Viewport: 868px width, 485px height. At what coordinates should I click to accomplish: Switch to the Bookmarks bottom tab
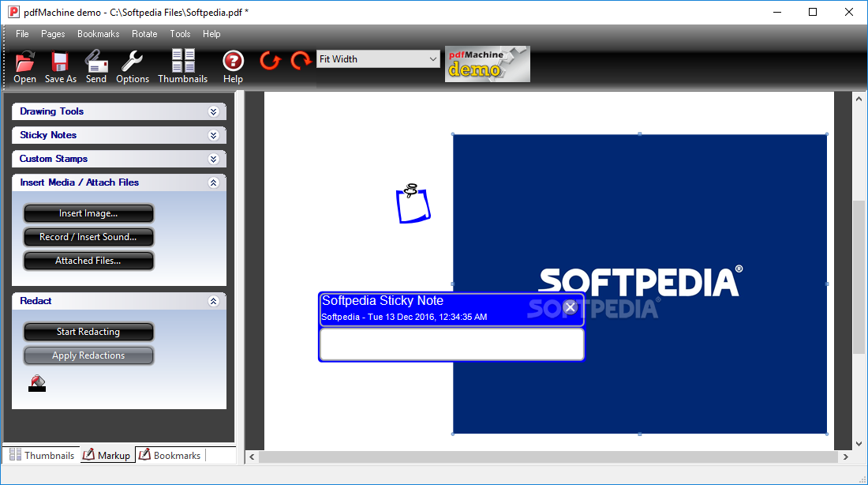[x=170, y=455]
